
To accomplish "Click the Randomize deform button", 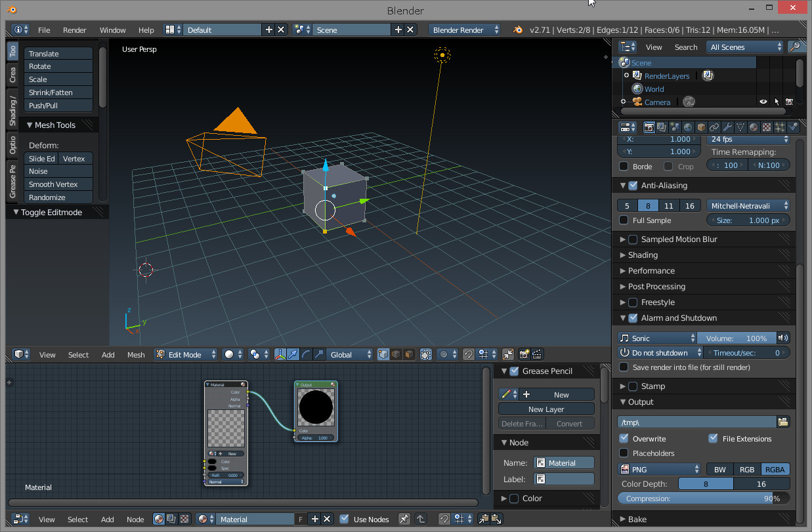I will [x=58, y=197].
